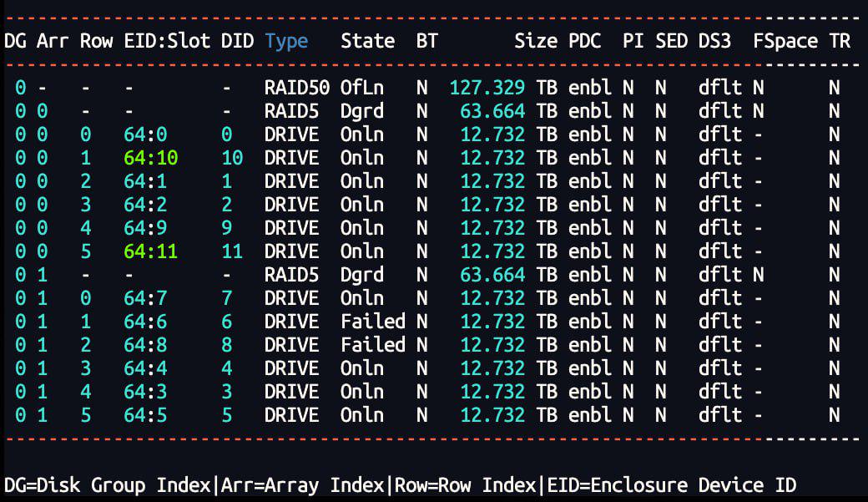Select Failed state for drive 64:6
Image resolution: width=868 pixels, height=502 pixels.
pos(372,322)
